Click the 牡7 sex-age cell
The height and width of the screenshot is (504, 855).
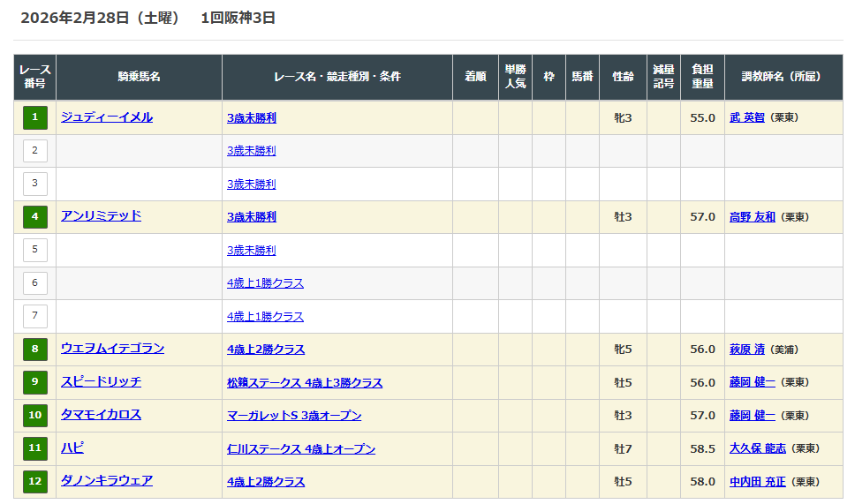pyautogui.click(x=623, y=449)
